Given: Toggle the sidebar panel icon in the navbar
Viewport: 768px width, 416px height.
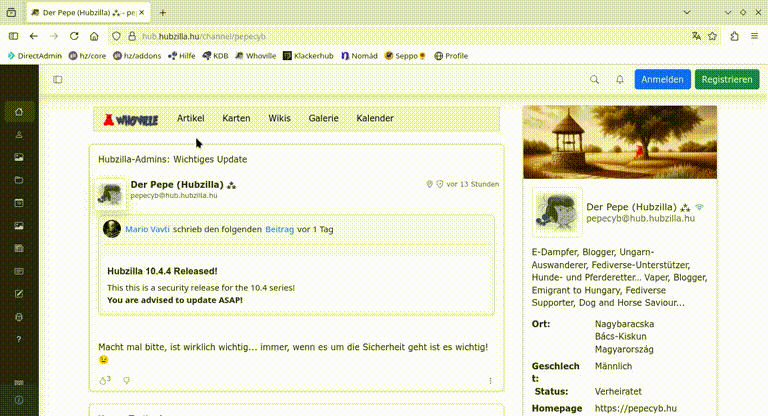Looking at the screenshot, I should (58, 79).
